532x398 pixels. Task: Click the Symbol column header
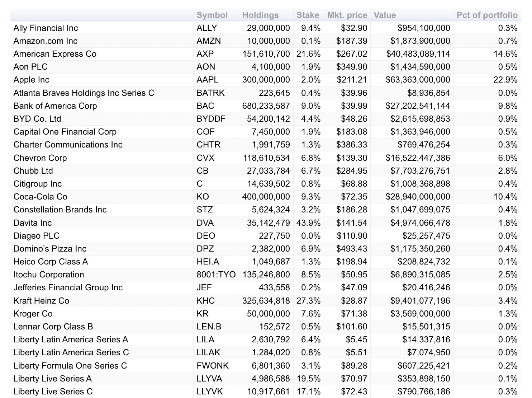click(x=212, y=15)
